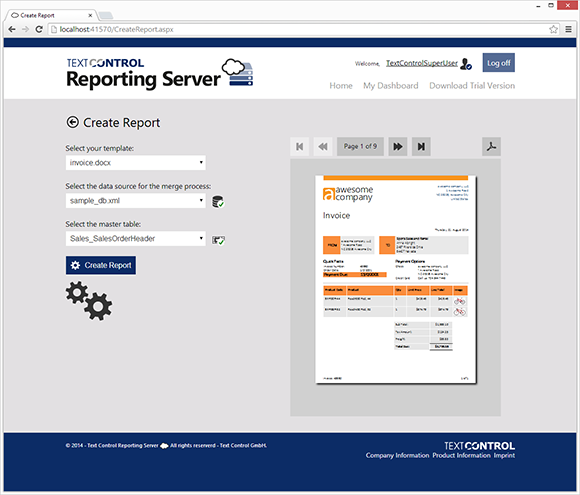Click the browser forward arrow
Screen dimensions: 580x495
25,29
